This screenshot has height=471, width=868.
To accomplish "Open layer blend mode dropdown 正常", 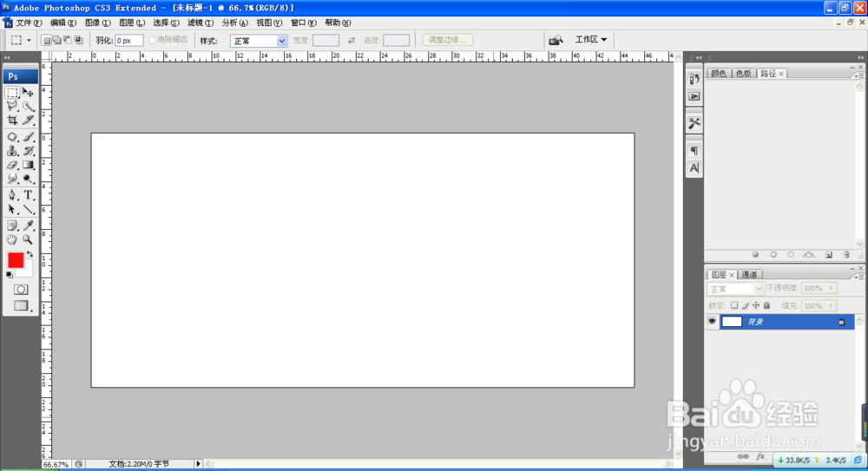I will click(x=736, y=289).
